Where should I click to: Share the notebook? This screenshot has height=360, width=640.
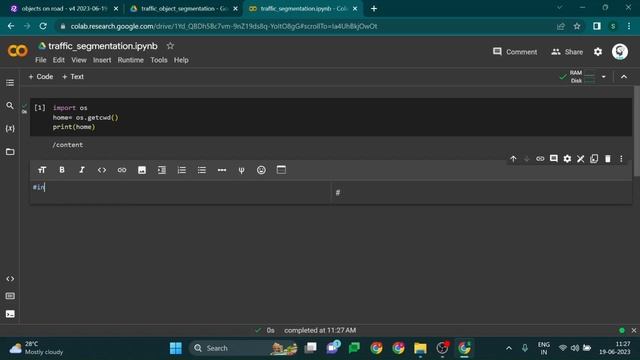pyautogui.click(x=567, y=52)
